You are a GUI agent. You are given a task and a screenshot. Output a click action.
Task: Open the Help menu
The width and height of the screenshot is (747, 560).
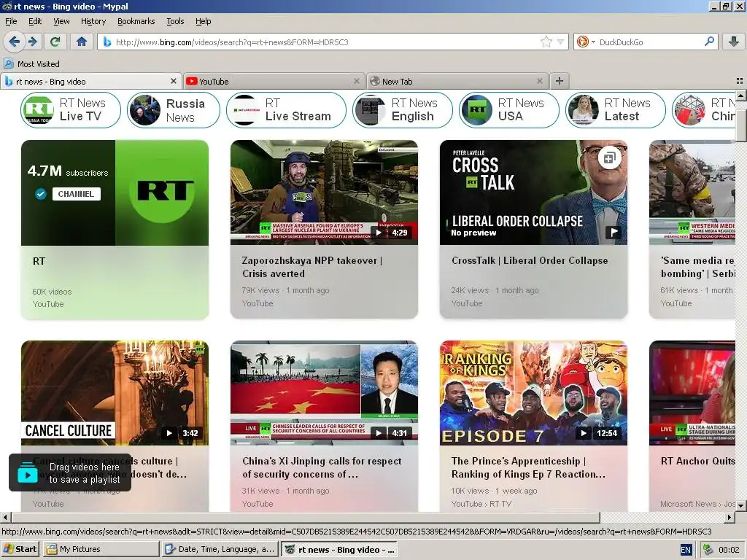tap(203, 21)
